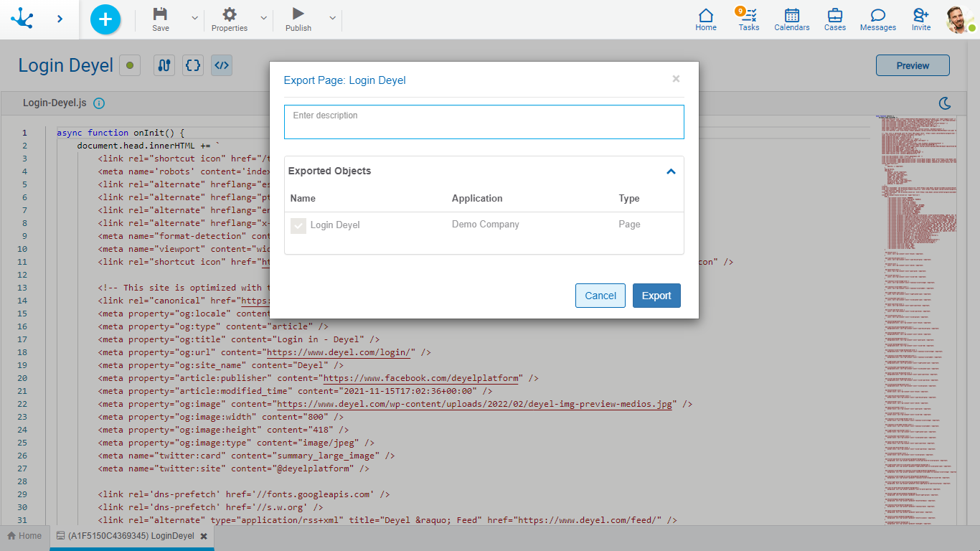The height and width of the screenshot is (551, 980).
Task: Click the Demo Company cell
Action: 486,225
